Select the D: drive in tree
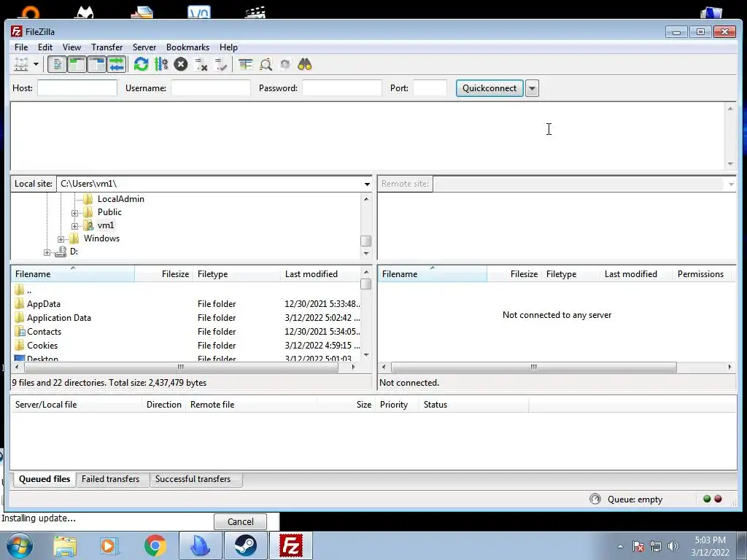 (x=74, y=252)
